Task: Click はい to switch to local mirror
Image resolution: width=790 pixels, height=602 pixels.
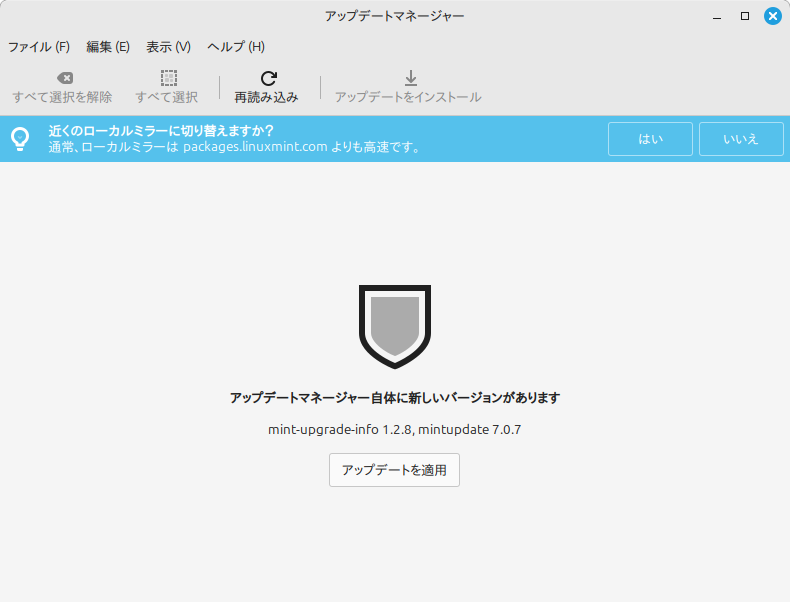Action: point(650,139)
